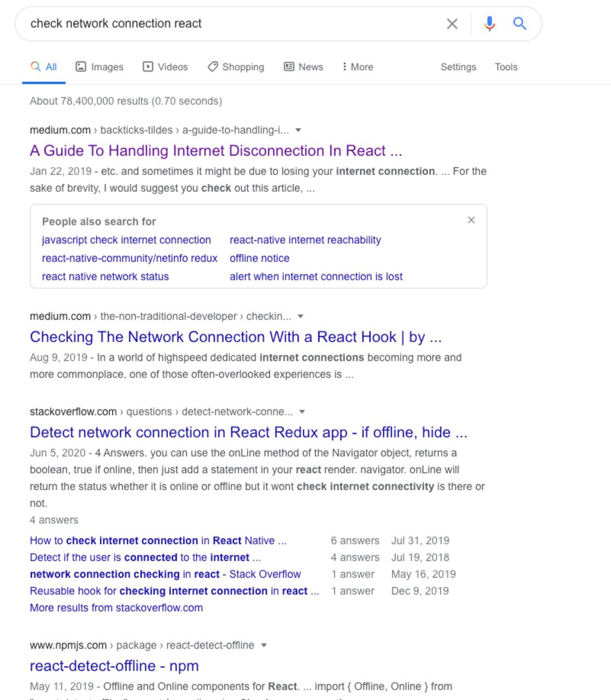
Task: Switch to the Images tab
Action: [99, 67]
